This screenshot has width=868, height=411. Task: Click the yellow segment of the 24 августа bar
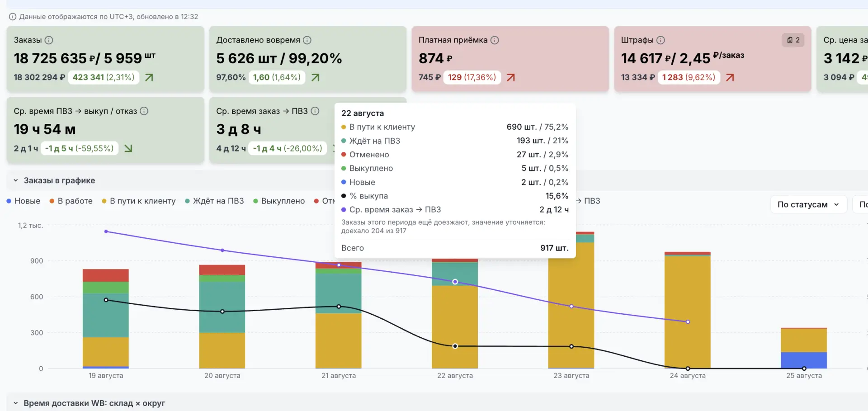click(688, 312)
